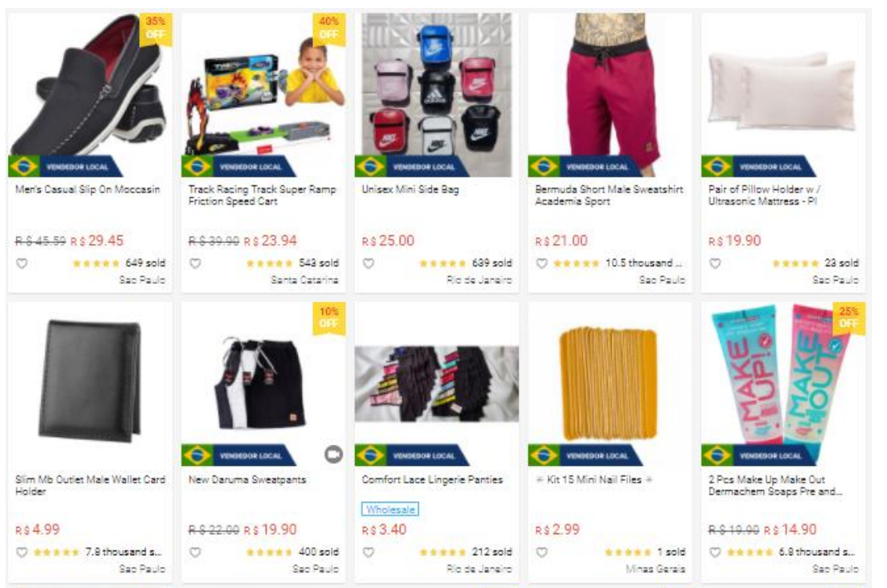The width and height of the screenshot is (887, 588).
Task: Favorite the Pair of Pillow Holder heart icon
Action: point(715,264)
